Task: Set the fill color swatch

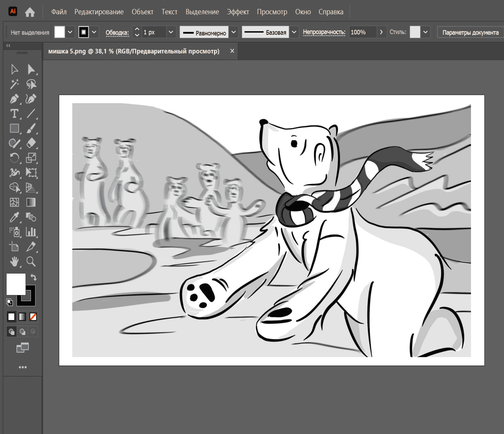Action: pyautogui.click(x=59, y=32)
